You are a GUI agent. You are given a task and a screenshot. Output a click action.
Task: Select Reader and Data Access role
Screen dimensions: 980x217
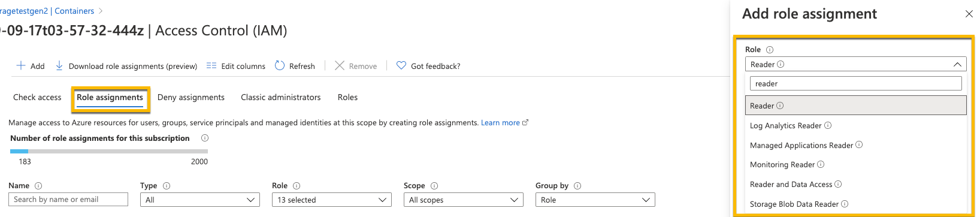[x=856, y=184]
